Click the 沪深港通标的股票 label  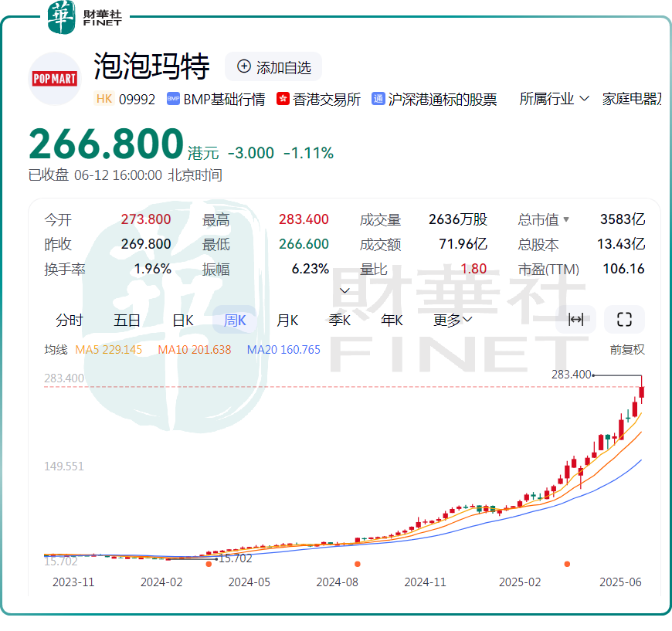(443, 99)
